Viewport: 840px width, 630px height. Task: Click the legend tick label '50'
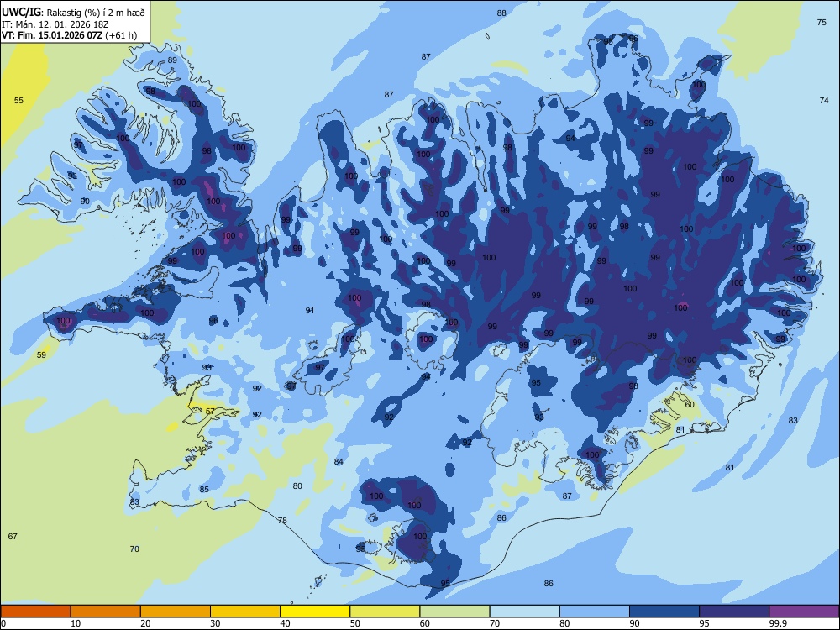point(354,623)
